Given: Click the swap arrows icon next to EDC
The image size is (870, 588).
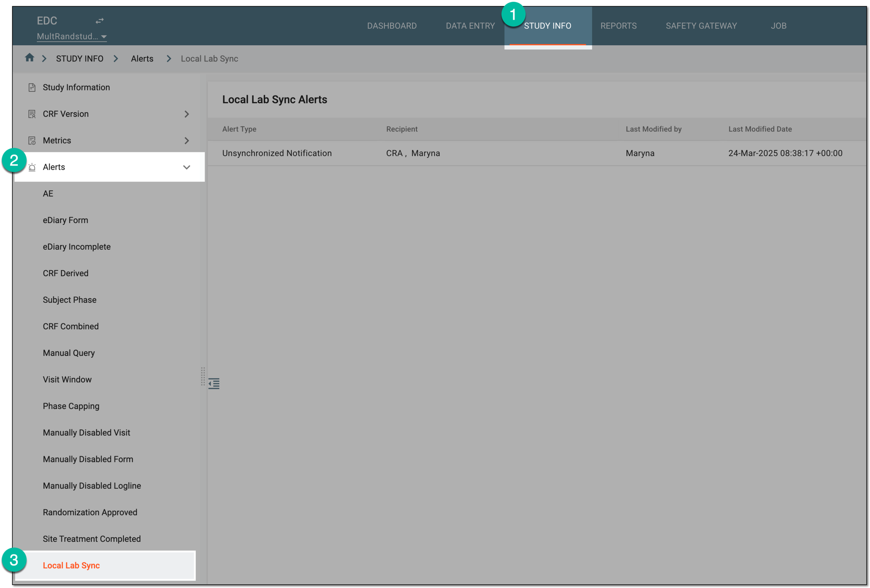Looking at the screenshot, I should click(100, 21).
